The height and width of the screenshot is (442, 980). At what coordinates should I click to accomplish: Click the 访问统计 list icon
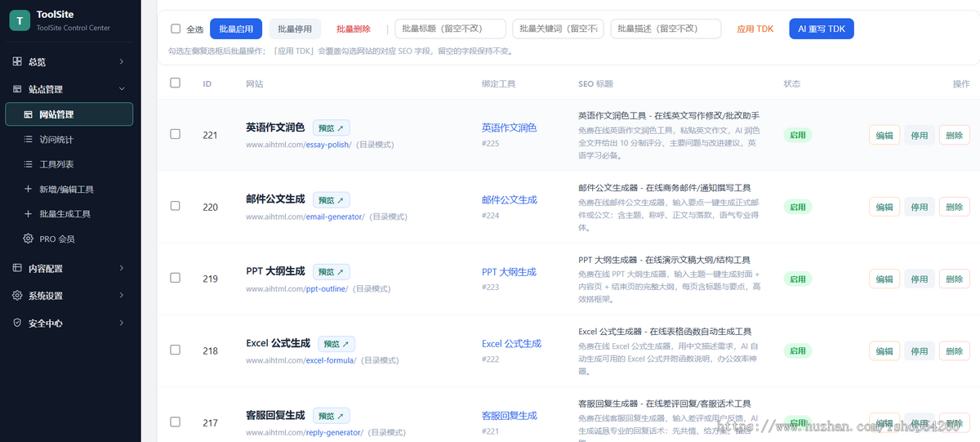coord(28,140)
